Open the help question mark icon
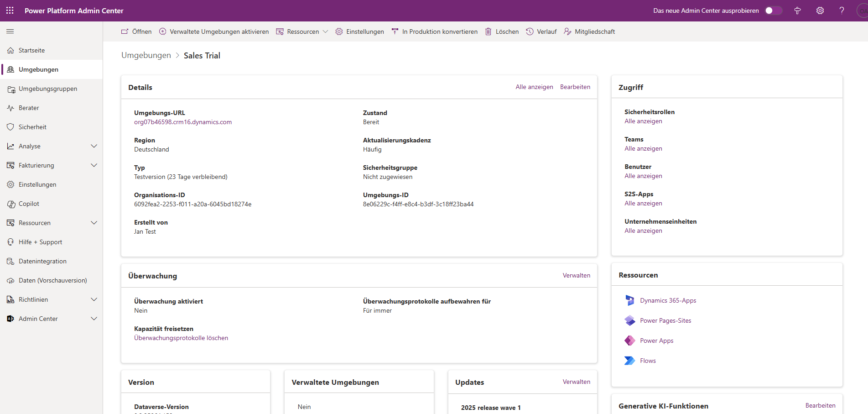Screen dimensions: 868x414 (842, 10)
